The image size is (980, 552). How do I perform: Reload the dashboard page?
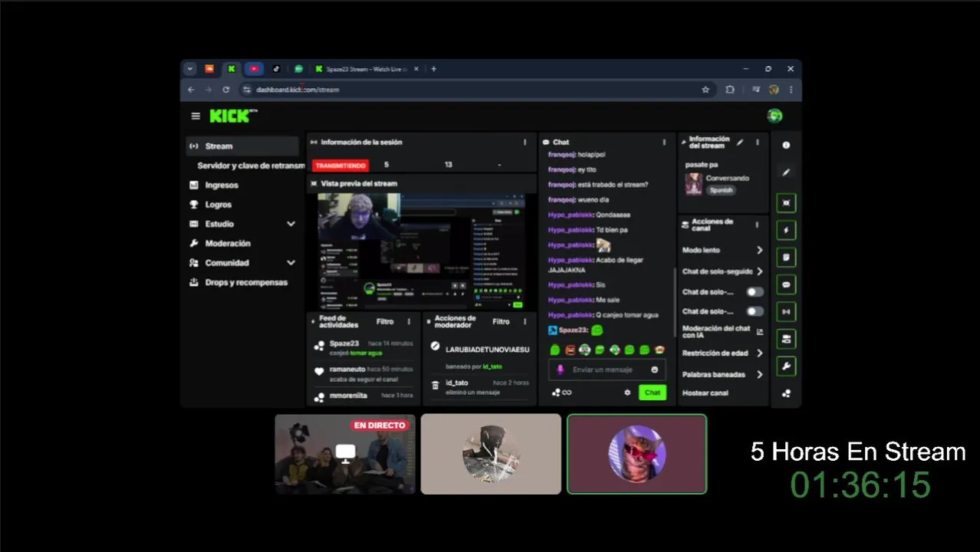pyautogui.click(x=225, y=90)
